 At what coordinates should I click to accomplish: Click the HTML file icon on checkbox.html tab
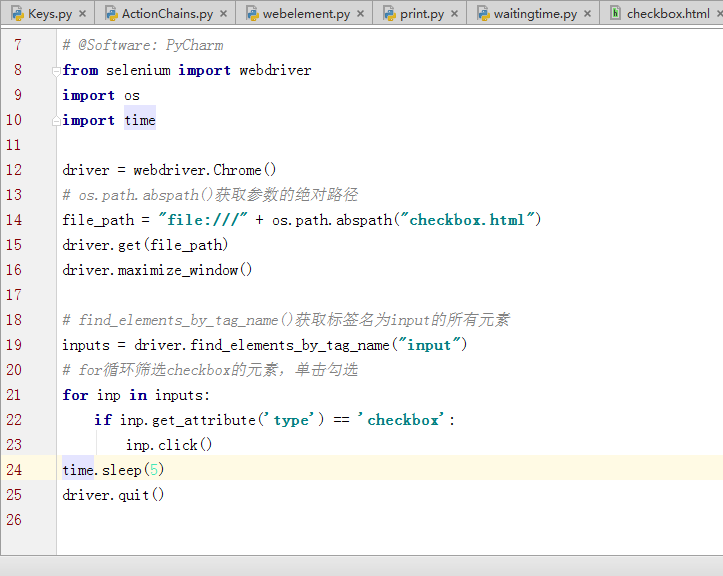click(615, 13)
